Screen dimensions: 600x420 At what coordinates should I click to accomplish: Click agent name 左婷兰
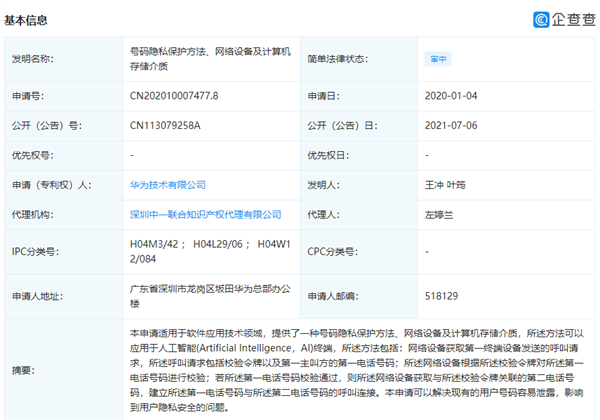[x=441, y=214]
